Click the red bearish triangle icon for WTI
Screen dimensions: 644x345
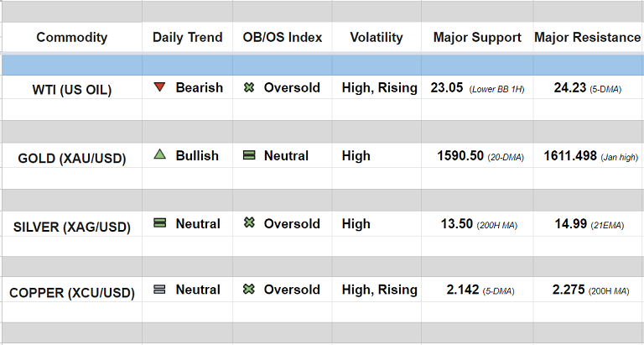[159, 87]
